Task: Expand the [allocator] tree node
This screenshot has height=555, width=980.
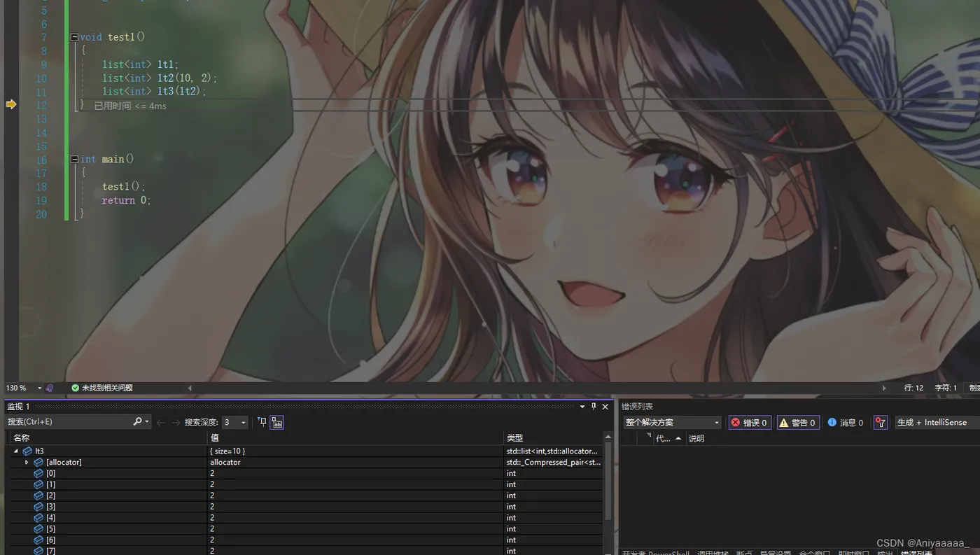Action: (27, 463)
